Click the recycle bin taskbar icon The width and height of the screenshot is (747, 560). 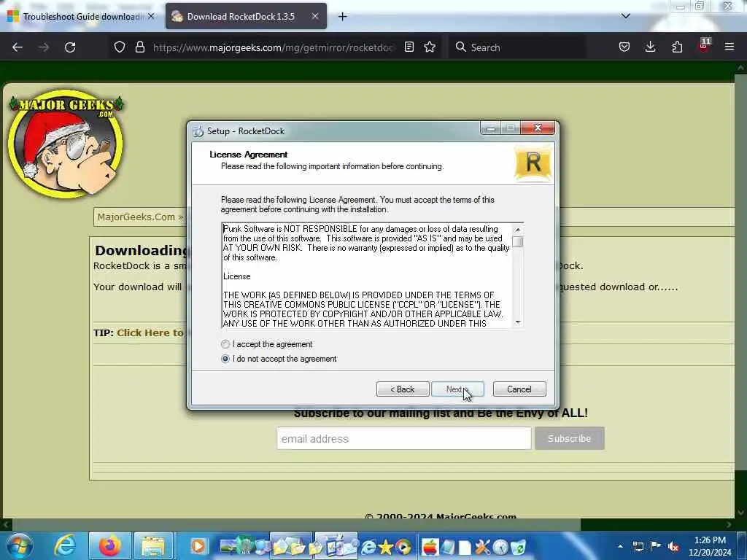[x=519, y=547]
